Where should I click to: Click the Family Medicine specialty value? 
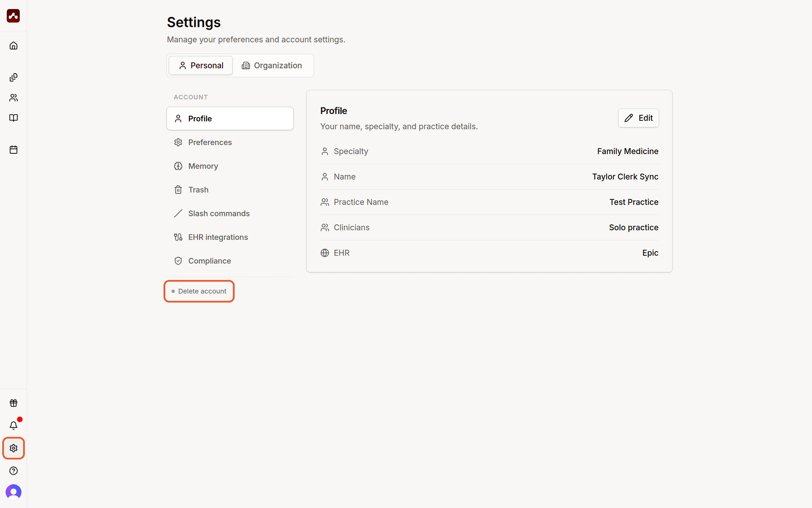627,151
